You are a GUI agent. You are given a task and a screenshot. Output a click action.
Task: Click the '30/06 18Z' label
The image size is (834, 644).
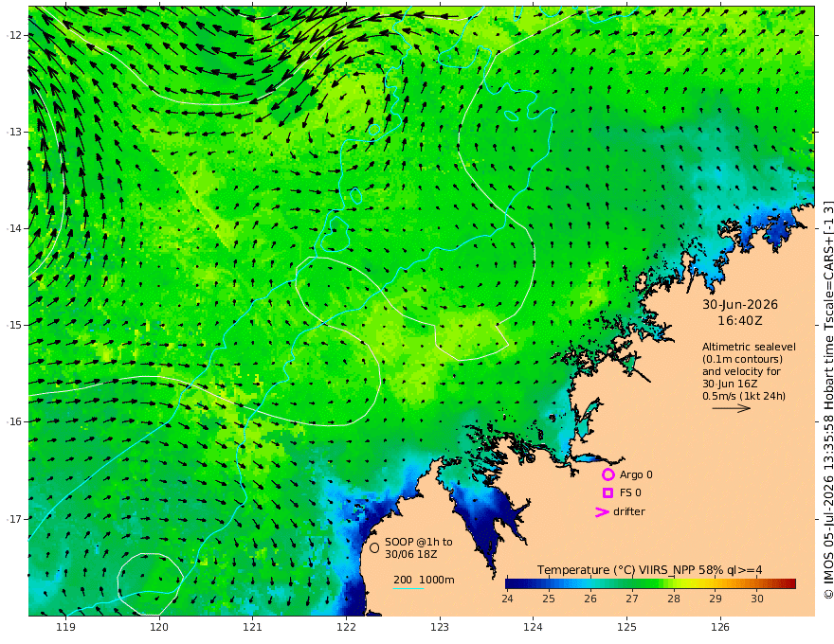(x=411, y=554)
